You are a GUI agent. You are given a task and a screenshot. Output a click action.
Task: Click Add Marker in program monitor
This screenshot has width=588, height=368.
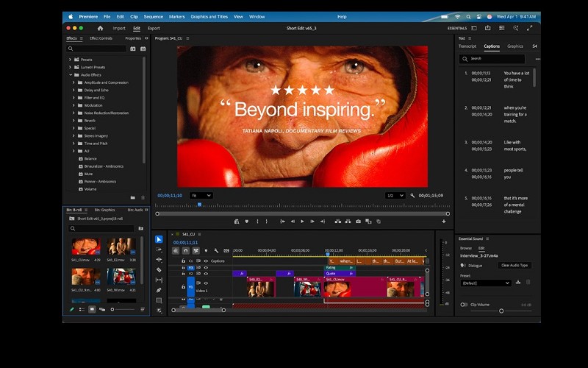(247, 222)
